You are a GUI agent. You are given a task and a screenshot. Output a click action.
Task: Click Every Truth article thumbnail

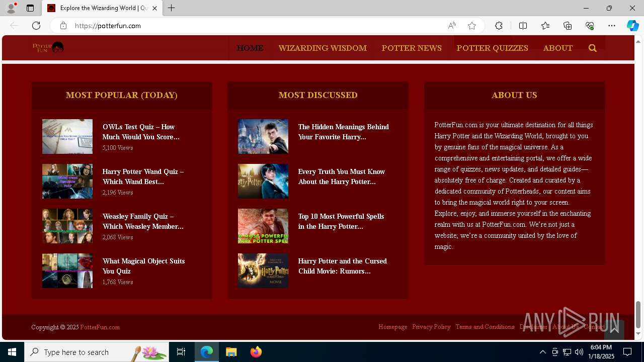pyautogui.click(x=263, y=181)
